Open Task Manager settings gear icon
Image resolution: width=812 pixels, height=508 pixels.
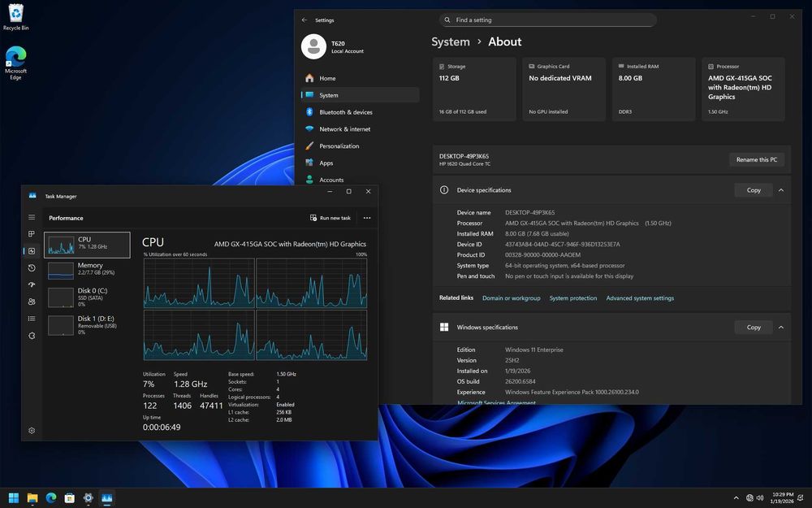(32, 431)
